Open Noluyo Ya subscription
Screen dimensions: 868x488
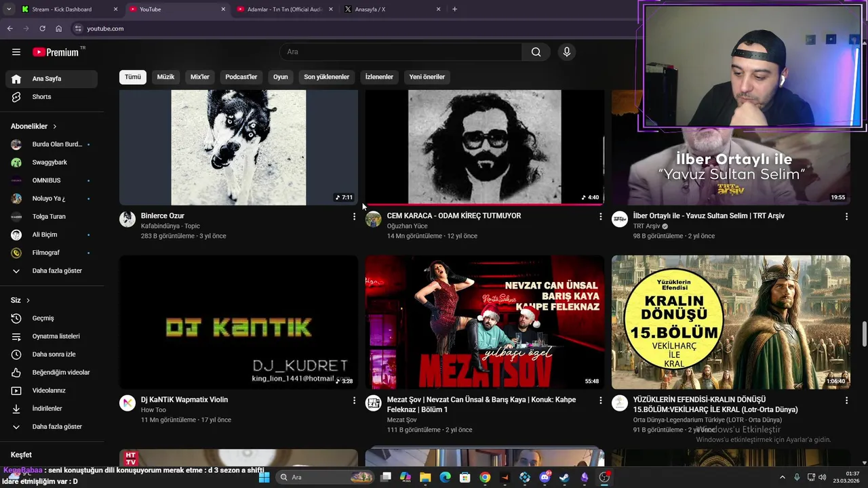(x=52, y=199)
